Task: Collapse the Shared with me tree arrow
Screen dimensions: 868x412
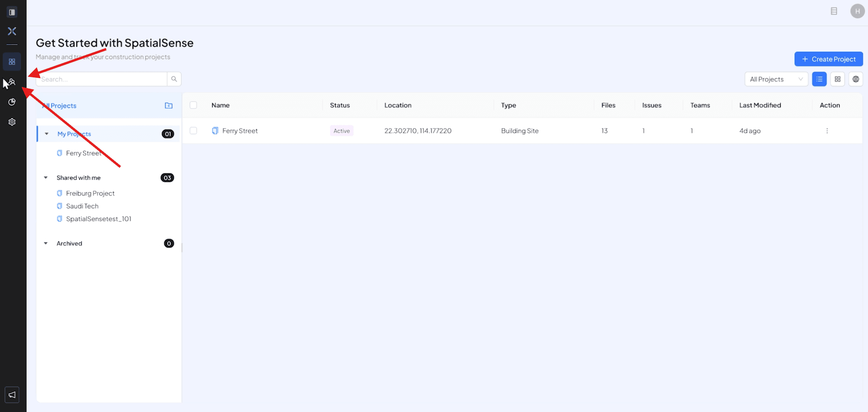Action: coord(46,178)
